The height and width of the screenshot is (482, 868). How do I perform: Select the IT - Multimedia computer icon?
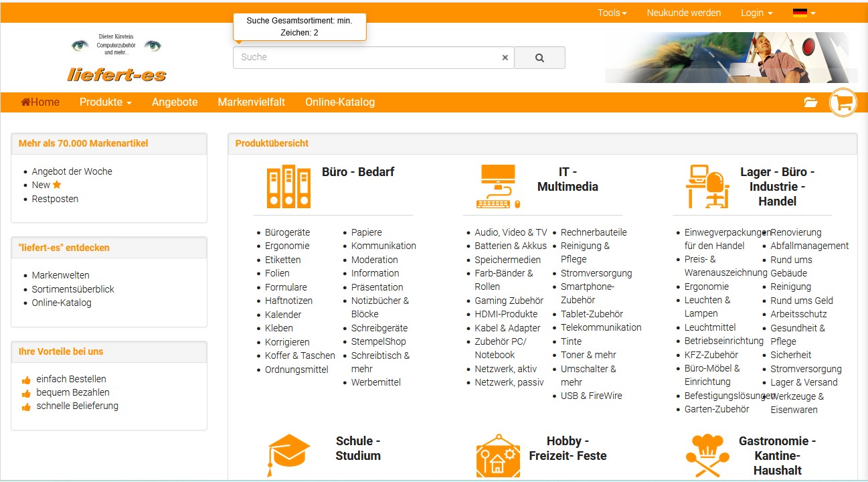(499, 186)
